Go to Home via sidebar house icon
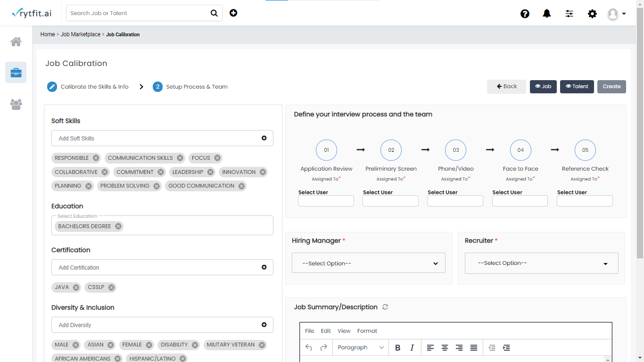The width and height of the screenshot is (644, 362). 16,41
